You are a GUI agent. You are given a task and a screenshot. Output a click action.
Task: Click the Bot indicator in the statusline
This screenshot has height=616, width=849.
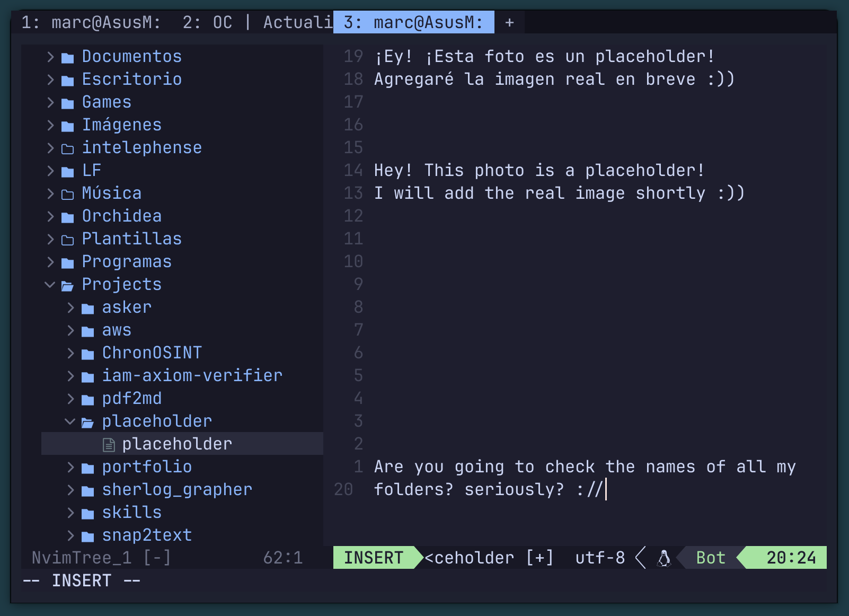pos(710,558)
